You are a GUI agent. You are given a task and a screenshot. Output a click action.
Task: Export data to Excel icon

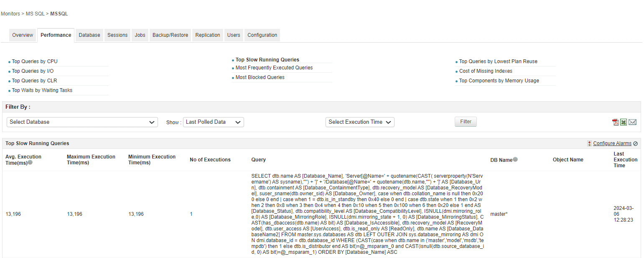click(624, 122)
